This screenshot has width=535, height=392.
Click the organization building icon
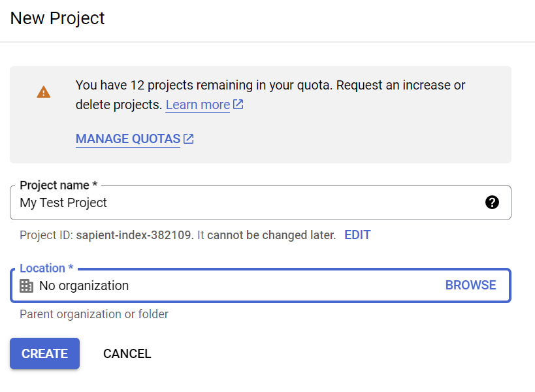tap(26, 286)
